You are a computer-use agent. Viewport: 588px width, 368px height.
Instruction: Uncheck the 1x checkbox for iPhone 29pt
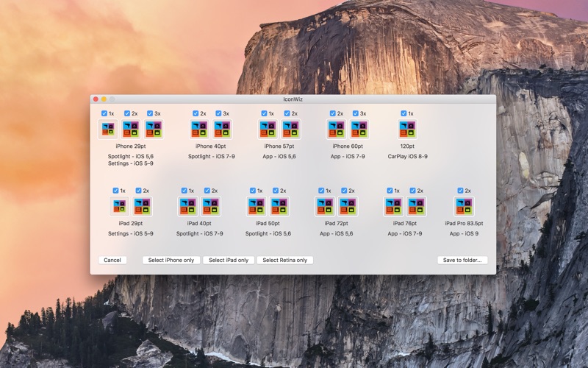click(104, 113)
